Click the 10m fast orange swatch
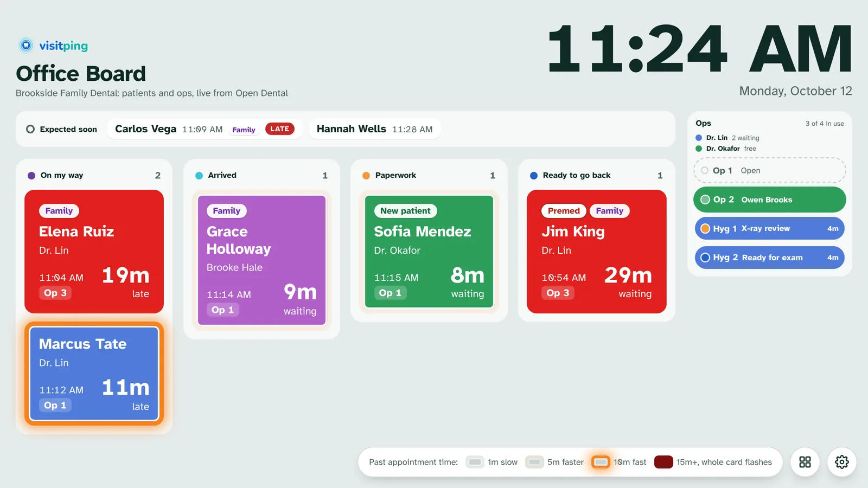The image size is (868, 488). click(x=601, y=462)
